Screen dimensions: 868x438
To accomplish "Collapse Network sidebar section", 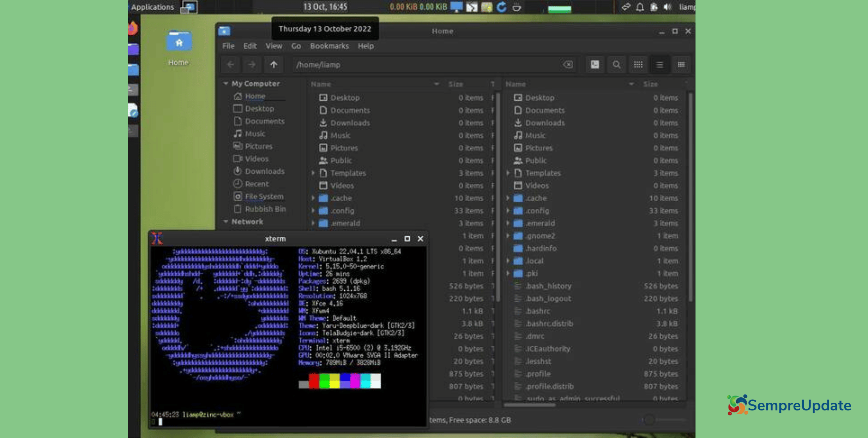I will (226, 221).
